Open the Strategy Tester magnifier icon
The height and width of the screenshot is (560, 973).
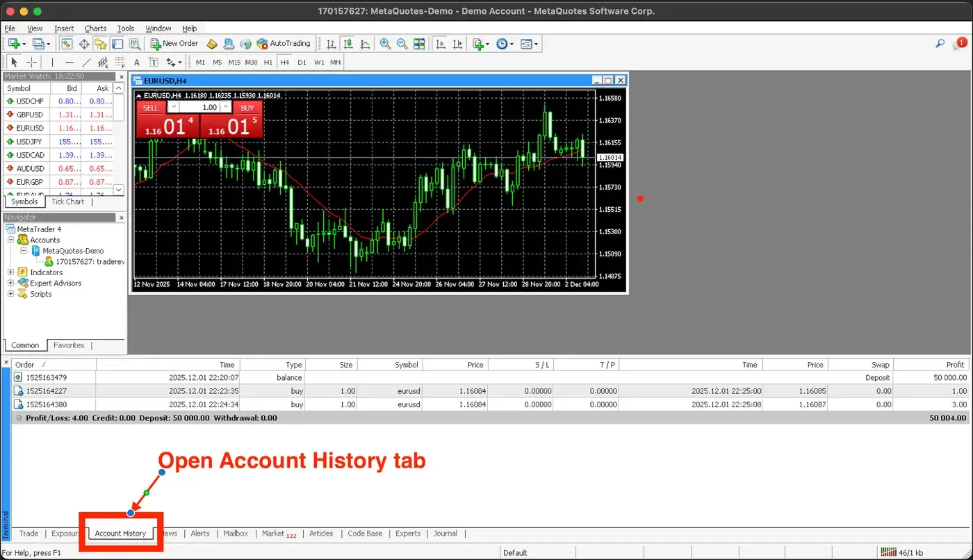tap(135, 44)
